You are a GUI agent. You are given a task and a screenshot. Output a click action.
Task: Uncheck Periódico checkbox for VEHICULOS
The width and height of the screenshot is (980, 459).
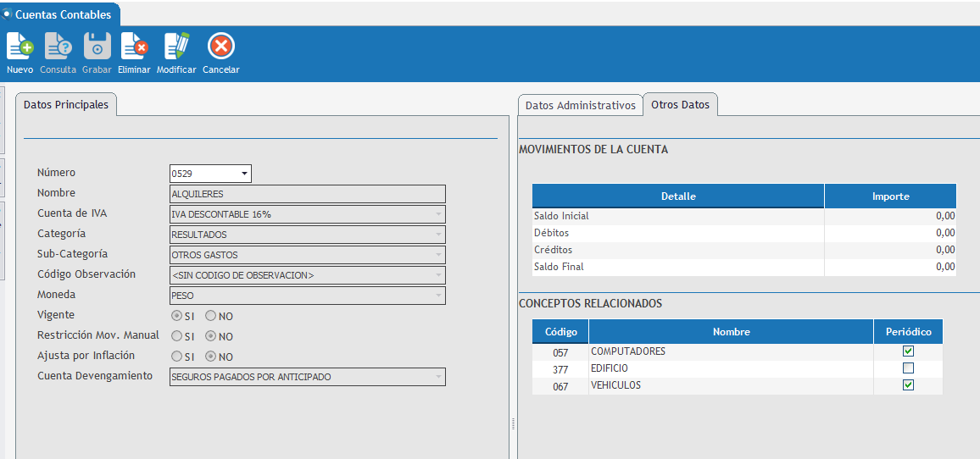tap(908, 385)
